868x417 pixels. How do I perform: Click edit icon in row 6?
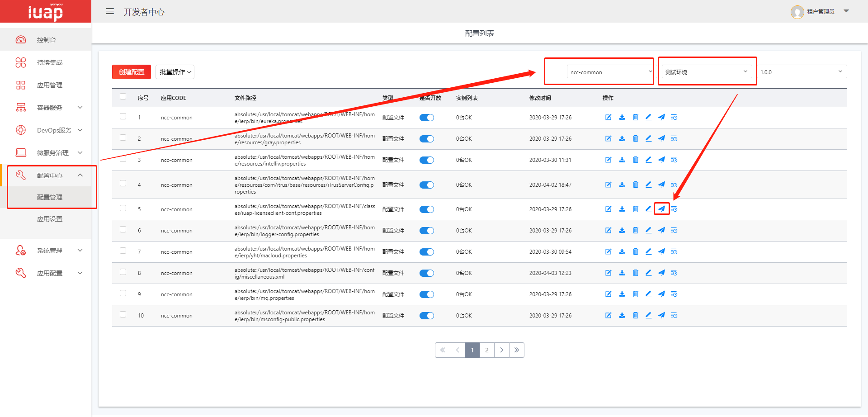(609, 230)
